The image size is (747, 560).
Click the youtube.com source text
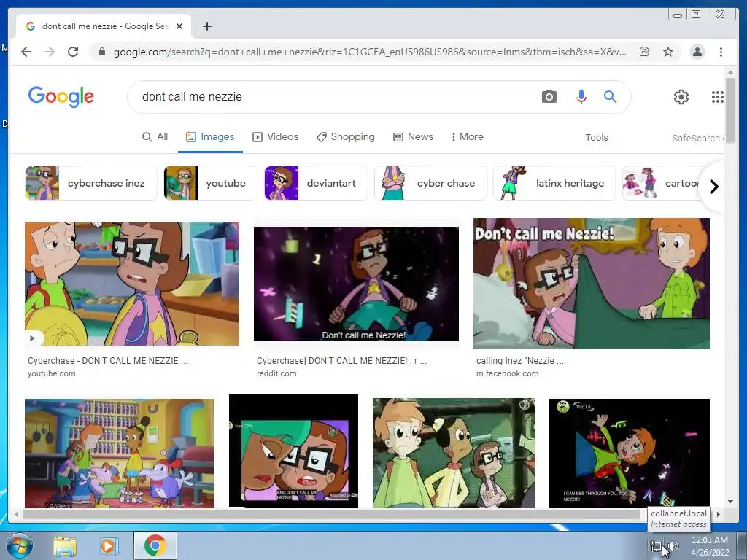point(52,374)
